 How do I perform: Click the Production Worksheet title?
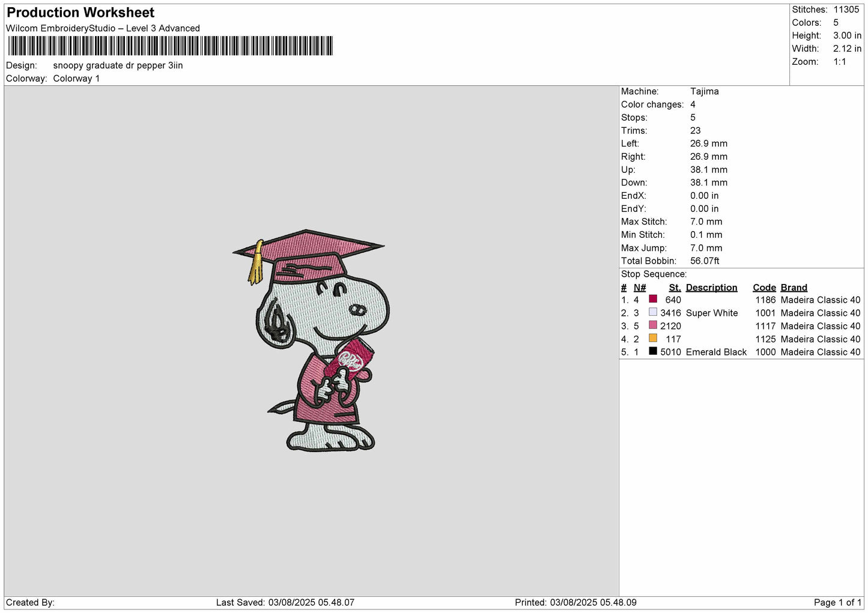(x=80, y=13)
